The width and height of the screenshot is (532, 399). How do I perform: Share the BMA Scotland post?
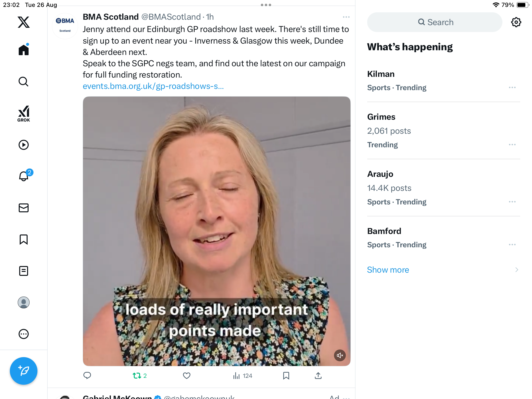tap(318, 376)
